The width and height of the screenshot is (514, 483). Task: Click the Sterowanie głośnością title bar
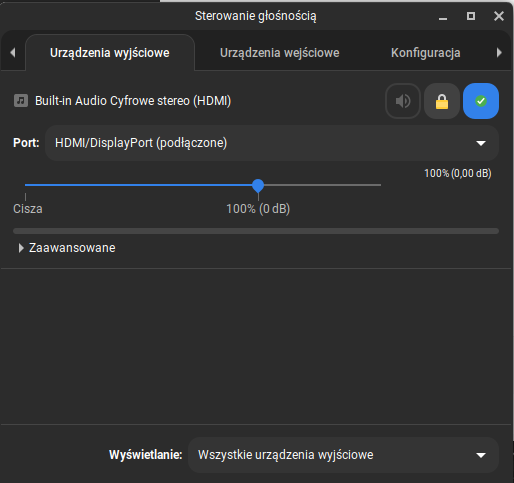click(x=255, y=16)
